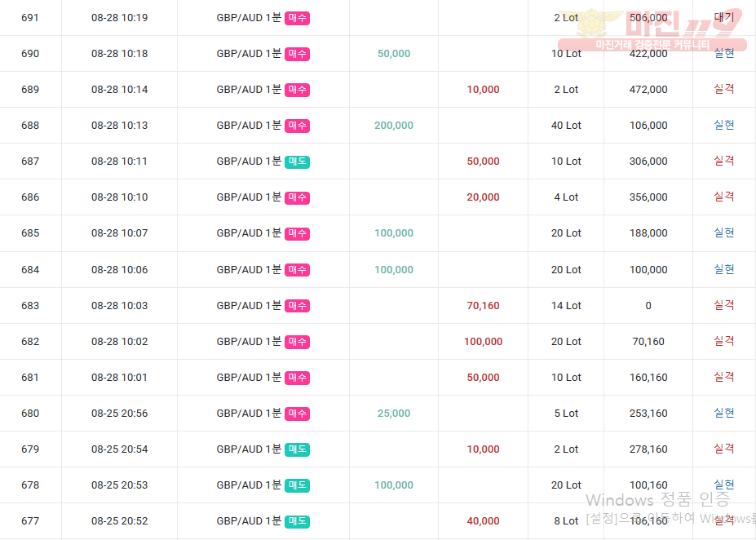This screenshot has width=756, height=540.
Task: Click the 매수 badge in row 688
Action: pos(298,126)
